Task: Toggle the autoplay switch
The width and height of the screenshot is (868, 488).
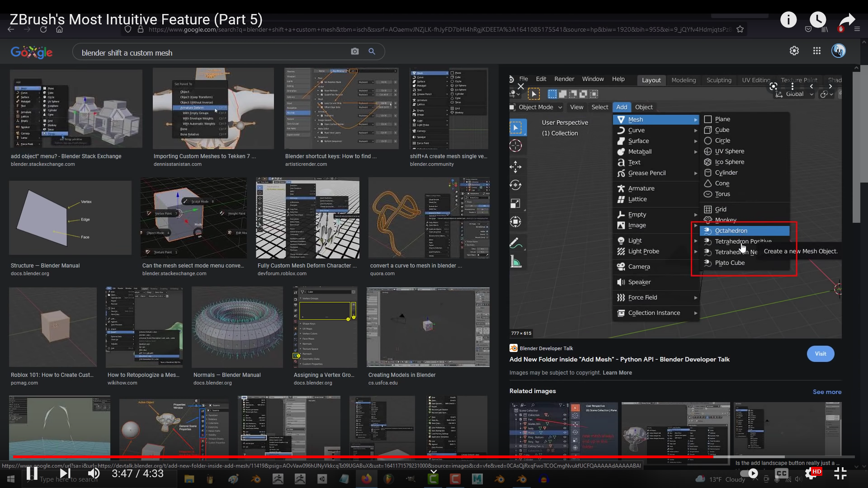Action: [749, 473]
